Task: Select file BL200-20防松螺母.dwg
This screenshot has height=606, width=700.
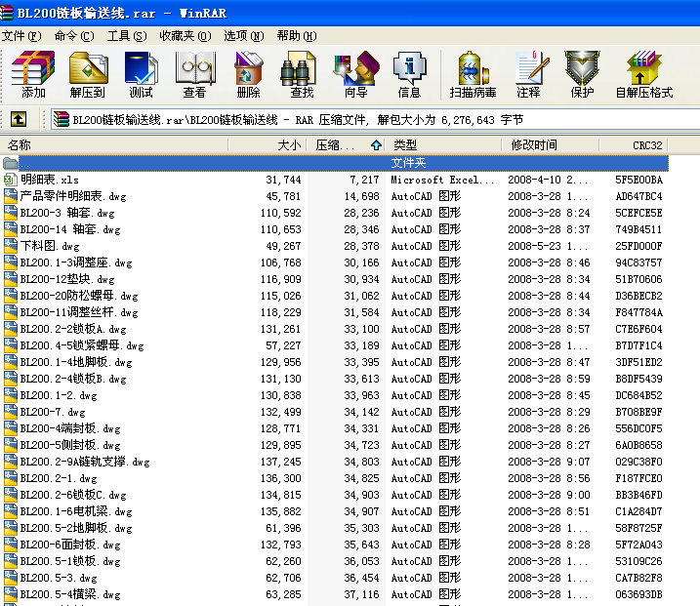Action: point(78,296)
